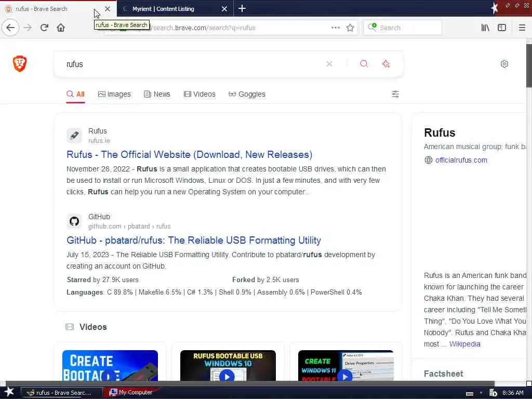Click the vertical page scrollbar thumb
This screenshot has width=532, height=399.
[529, 65]
